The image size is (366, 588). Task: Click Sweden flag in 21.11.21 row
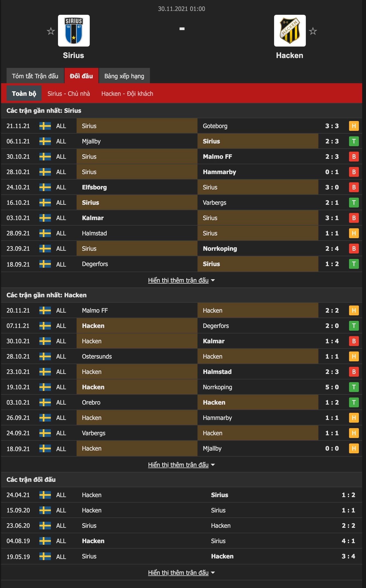pos(45,126)
